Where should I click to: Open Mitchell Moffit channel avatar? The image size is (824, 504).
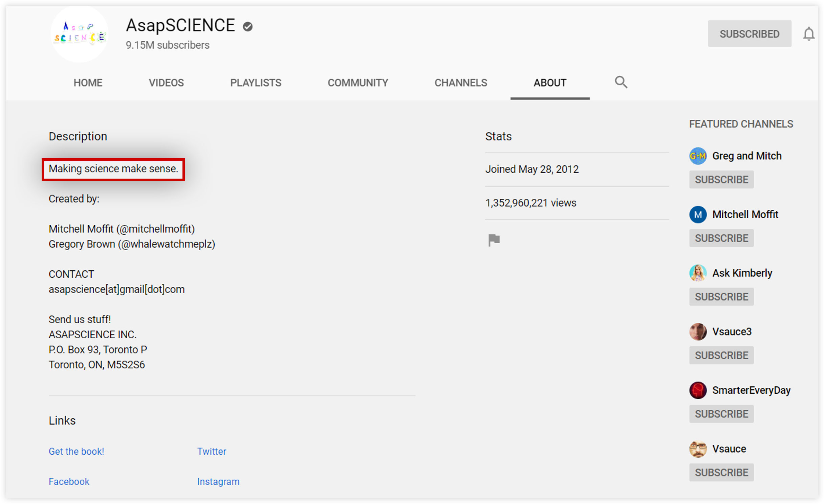click(698, 214)
